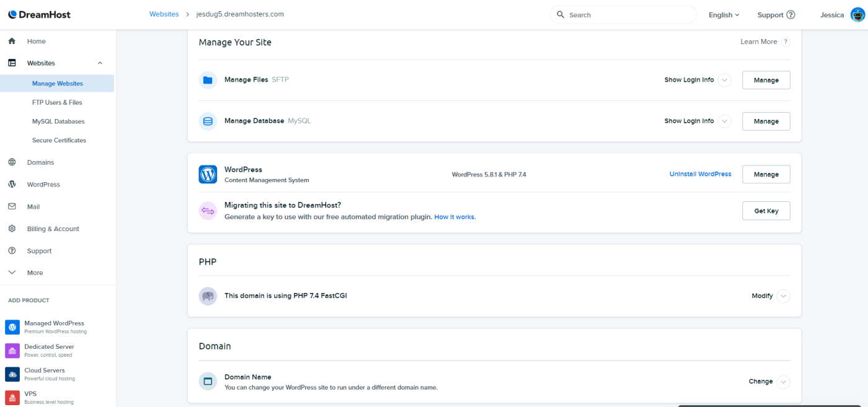Image resolution: width=868 pixels, height=407 pixels.
Task: Click the Dedicated Server product icon
Action: pos(12,351)
